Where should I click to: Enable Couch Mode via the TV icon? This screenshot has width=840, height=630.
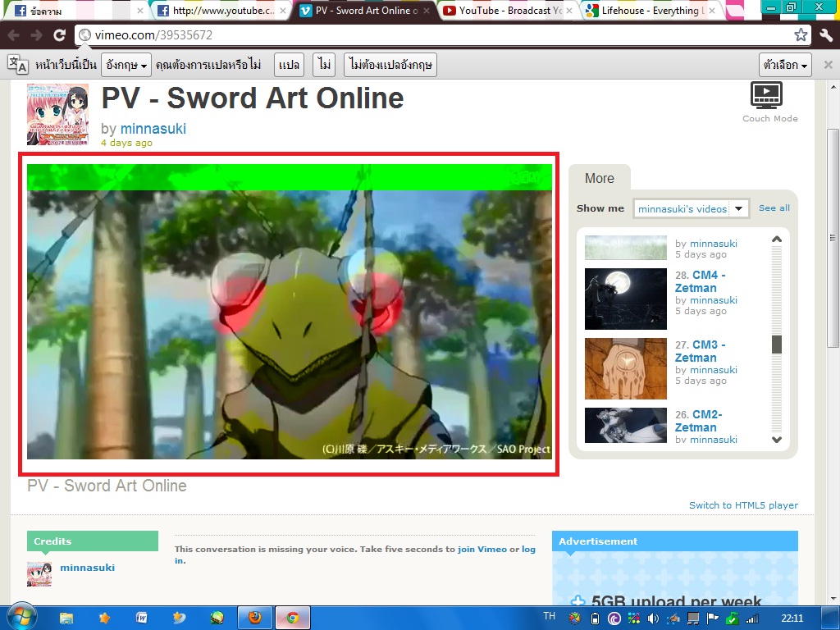[x=767, y=95]
